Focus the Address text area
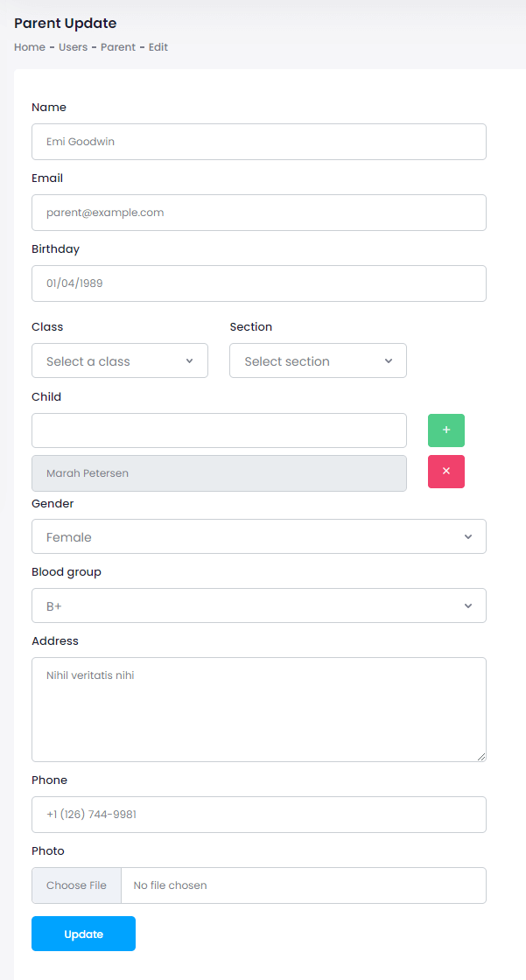The image size is (526, 980). (x=258, y=709)
